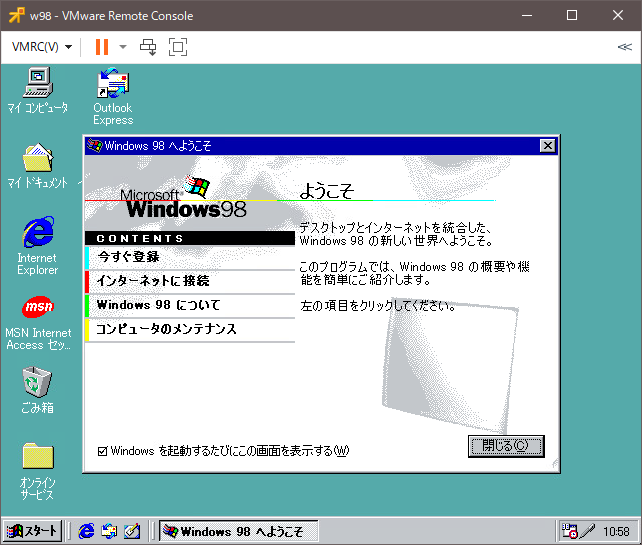642x545 pixels.
Task: Click the pen IME icon in the system tray
Action: 587,531
